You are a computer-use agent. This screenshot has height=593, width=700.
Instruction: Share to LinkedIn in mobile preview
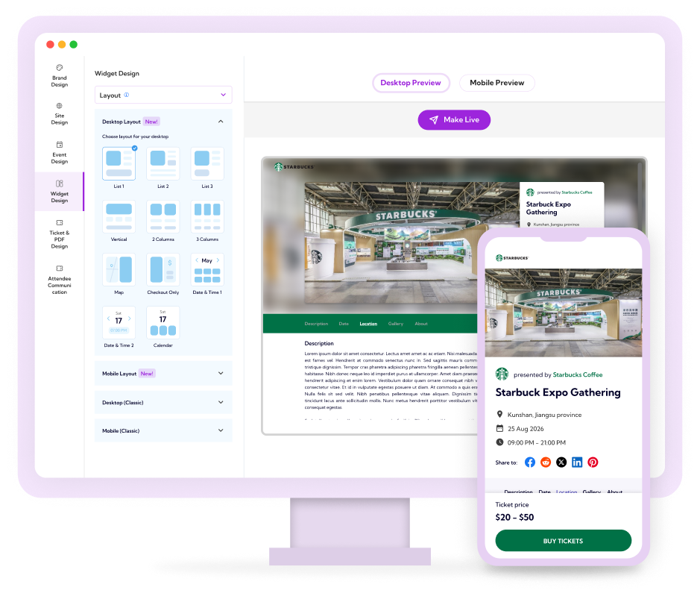(577, 462)
